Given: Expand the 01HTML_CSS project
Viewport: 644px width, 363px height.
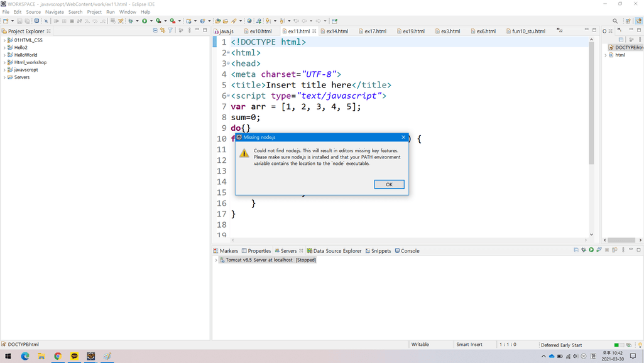Looking at the screenshot, I should (4, 40).
